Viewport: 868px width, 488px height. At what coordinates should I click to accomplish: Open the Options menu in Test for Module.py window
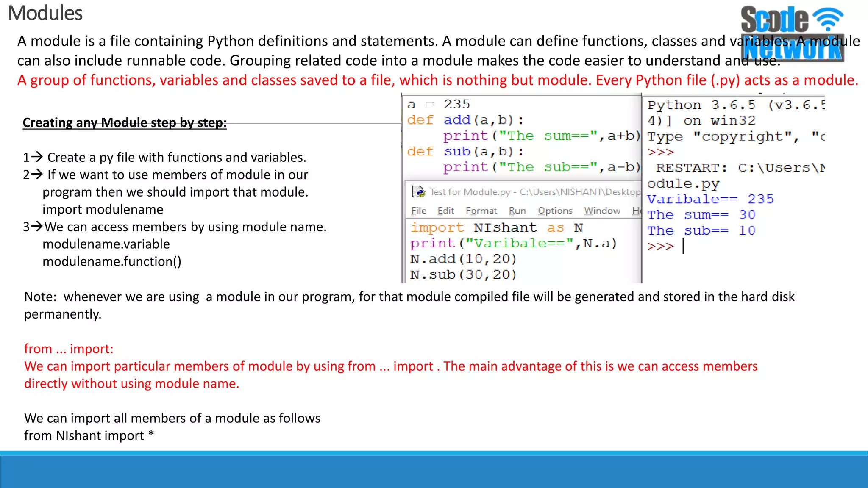coord(555,211)
